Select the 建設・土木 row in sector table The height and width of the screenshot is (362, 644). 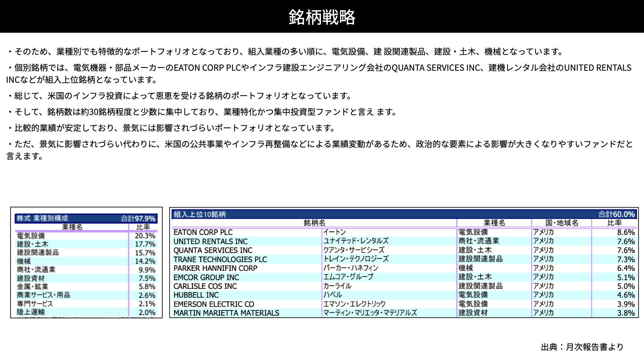(86, 244)
